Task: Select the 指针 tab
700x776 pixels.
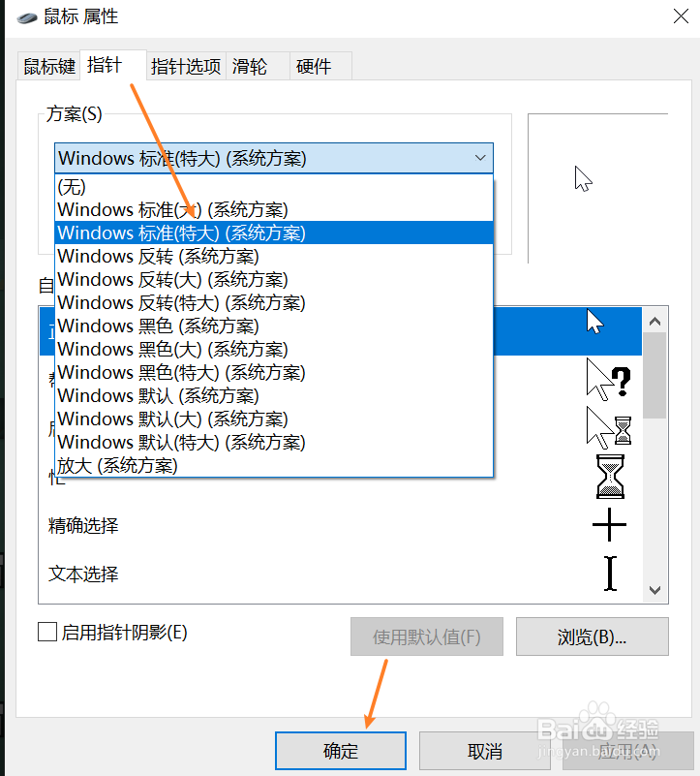Action: (x=113, y=65)
